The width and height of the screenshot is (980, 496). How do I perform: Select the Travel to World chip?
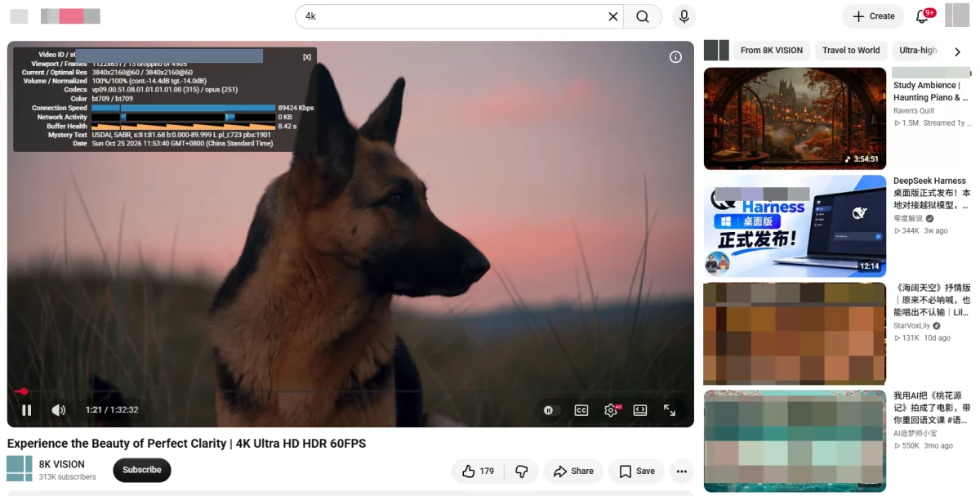pos(851,51)
